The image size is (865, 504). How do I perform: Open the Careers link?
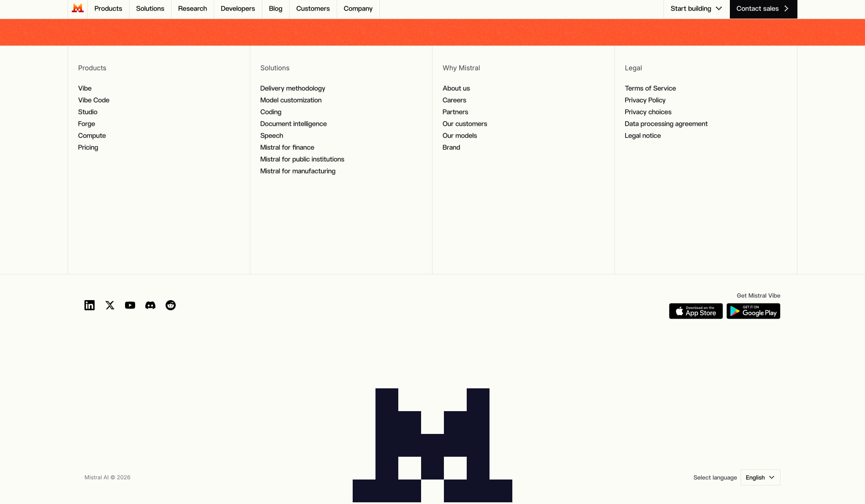pos(454,100)
